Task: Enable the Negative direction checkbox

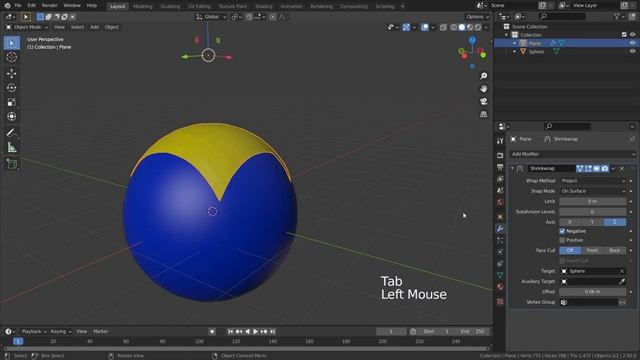Action: (562, 231)
